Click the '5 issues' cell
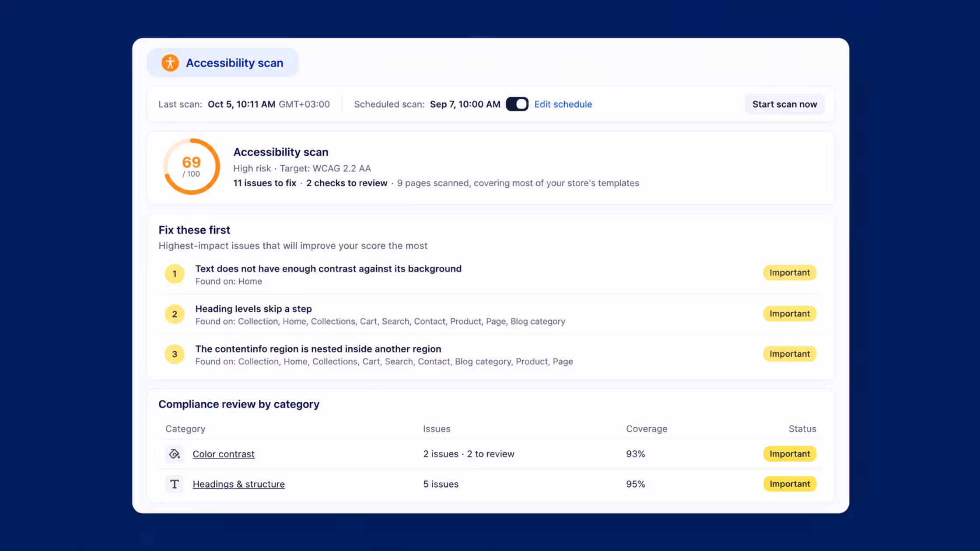This screenshot has width=980, height=551. [441, 484]
